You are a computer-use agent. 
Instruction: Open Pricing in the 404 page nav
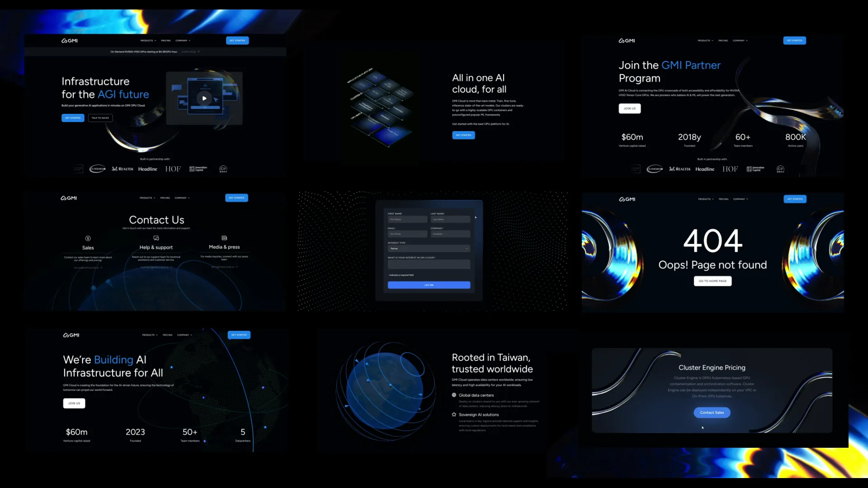point(724,199)
